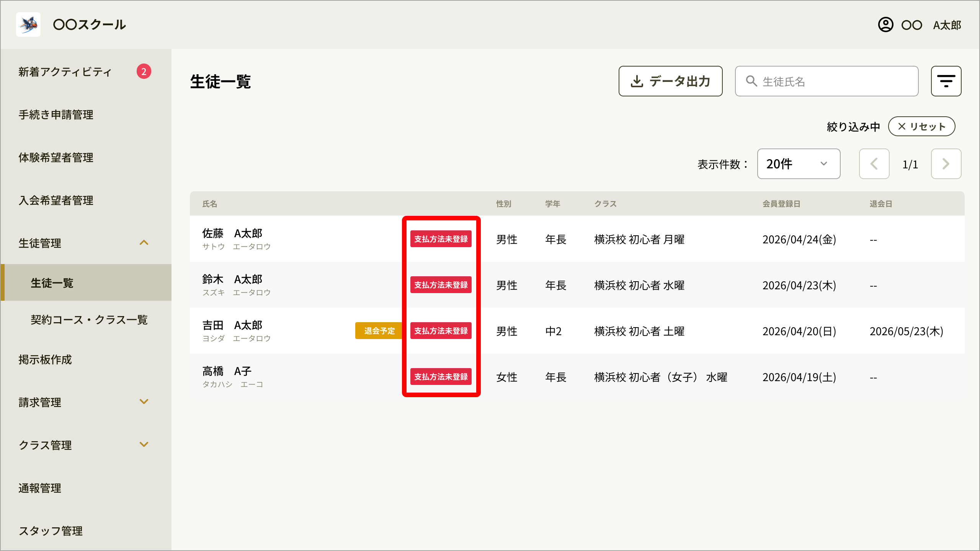Click the user name A太郎 in header
Image resolution: width=980 pixels, height=551 pixels.
(947, 25)
